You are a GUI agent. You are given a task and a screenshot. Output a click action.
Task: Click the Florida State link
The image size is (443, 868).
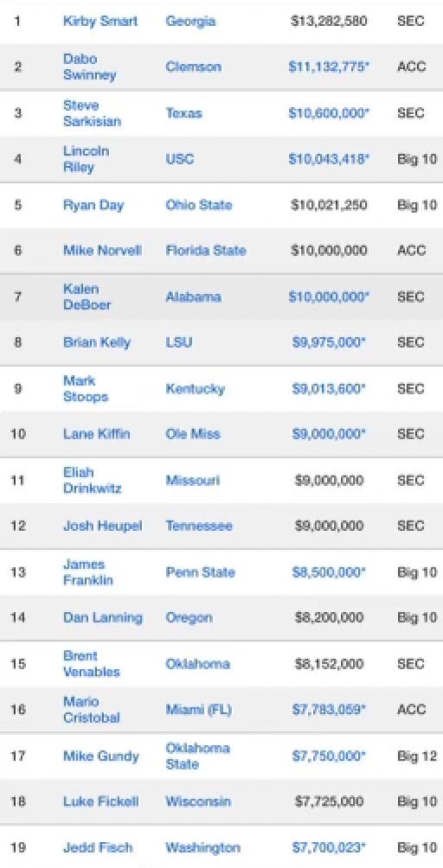[205, 251]
